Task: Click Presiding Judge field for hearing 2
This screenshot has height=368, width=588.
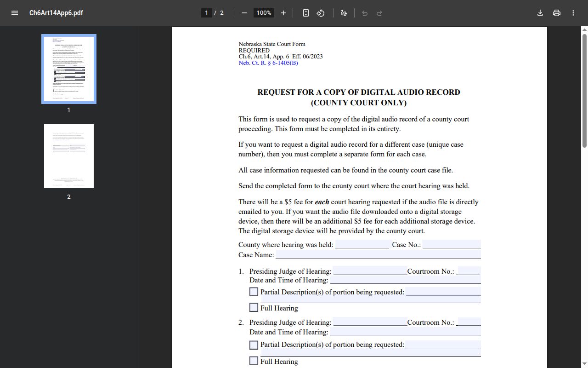Action: coord(370,322)
